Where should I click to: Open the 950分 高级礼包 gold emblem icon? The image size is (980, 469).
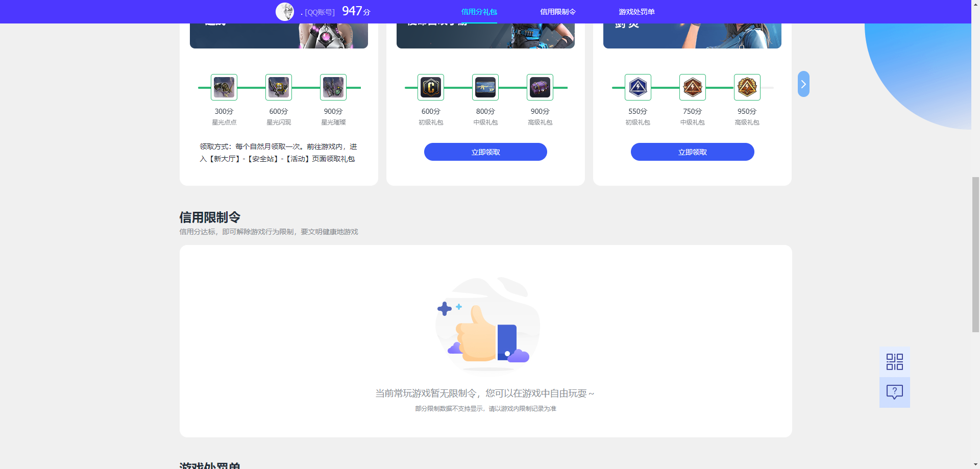747,87
